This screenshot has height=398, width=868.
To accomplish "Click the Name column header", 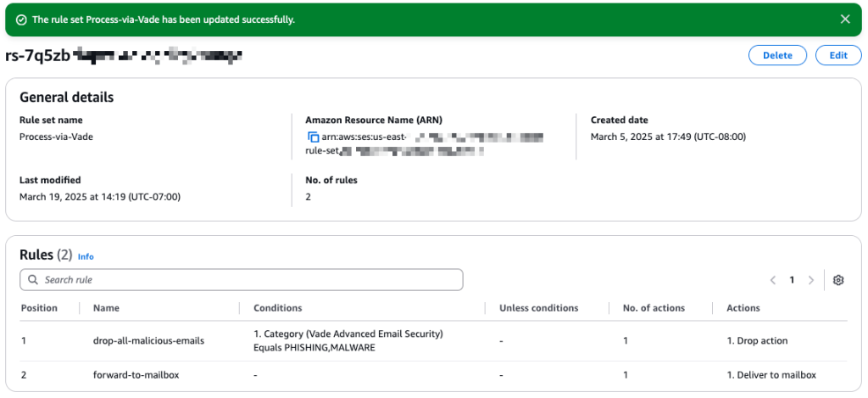I will (x=106, y=308).
